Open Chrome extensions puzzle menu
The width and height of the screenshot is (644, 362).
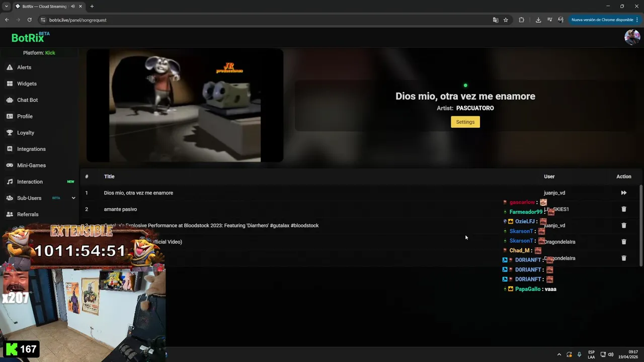click(521, 20)
